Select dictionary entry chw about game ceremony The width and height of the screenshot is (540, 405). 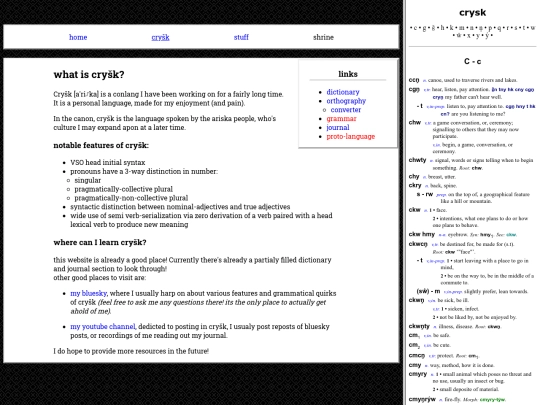click(x=415, y=122)
